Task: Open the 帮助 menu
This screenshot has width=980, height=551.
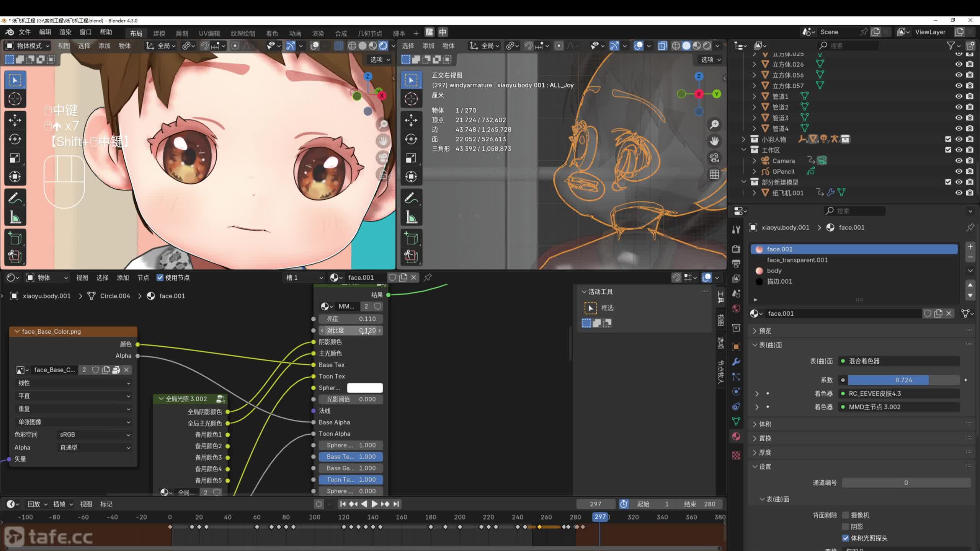Action: (x=106, y=32)
